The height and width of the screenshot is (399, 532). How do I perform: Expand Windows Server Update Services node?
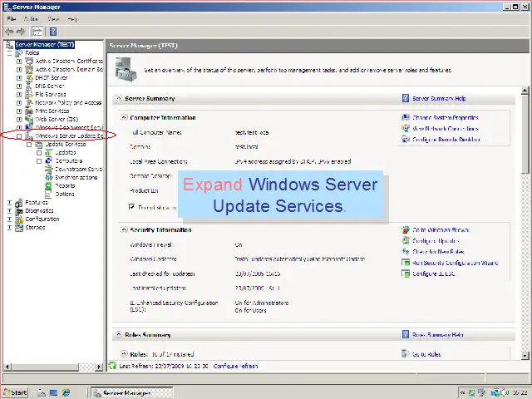click(19, 136)
